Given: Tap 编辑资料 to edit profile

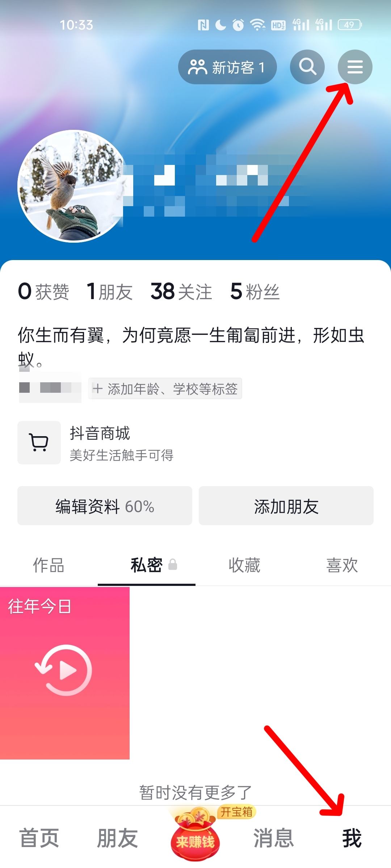Looking at the screenshot, I should point(105,506).
